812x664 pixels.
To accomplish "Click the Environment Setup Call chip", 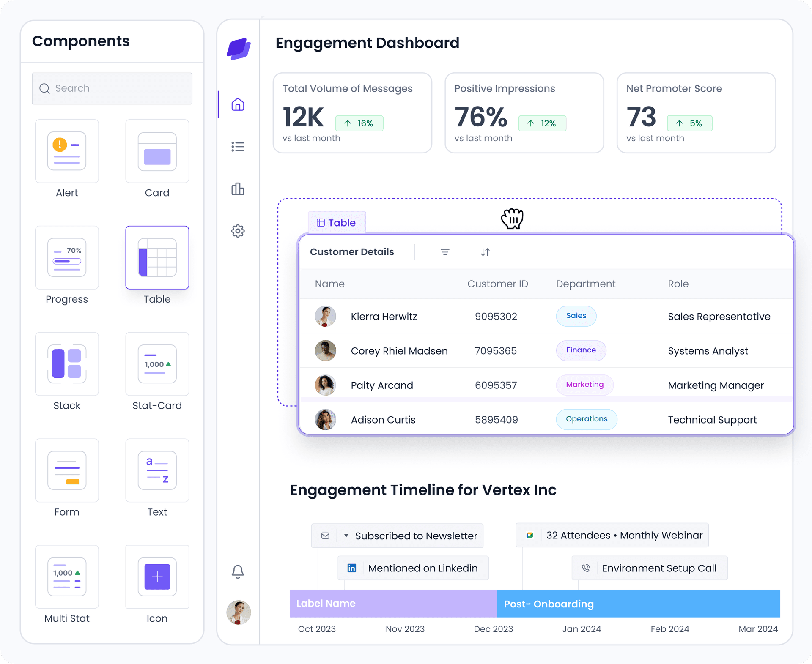I will (x=650, y=568).
